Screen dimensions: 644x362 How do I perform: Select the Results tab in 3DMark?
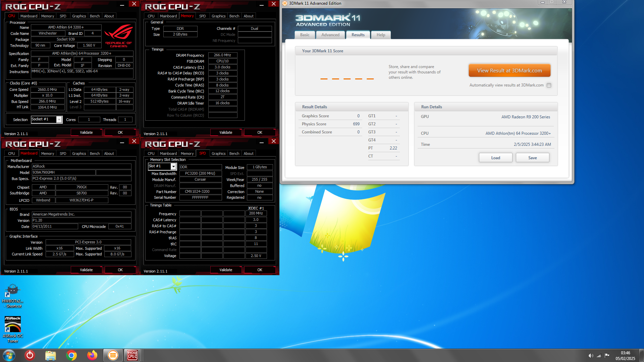(x=358, y=35)
